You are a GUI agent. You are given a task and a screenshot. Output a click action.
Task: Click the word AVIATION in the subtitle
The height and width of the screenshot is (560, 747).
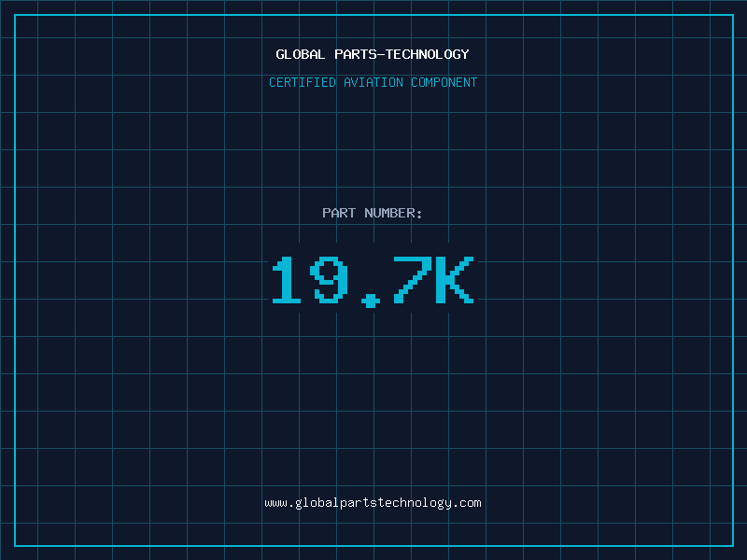pos(373,82)
